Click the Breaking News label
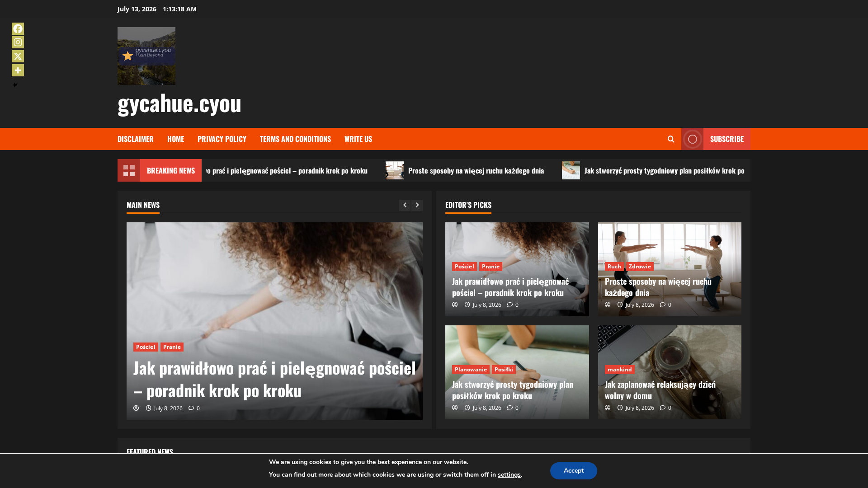The height and width of the screenshot is (488, 868). click(x=171, y=170)
